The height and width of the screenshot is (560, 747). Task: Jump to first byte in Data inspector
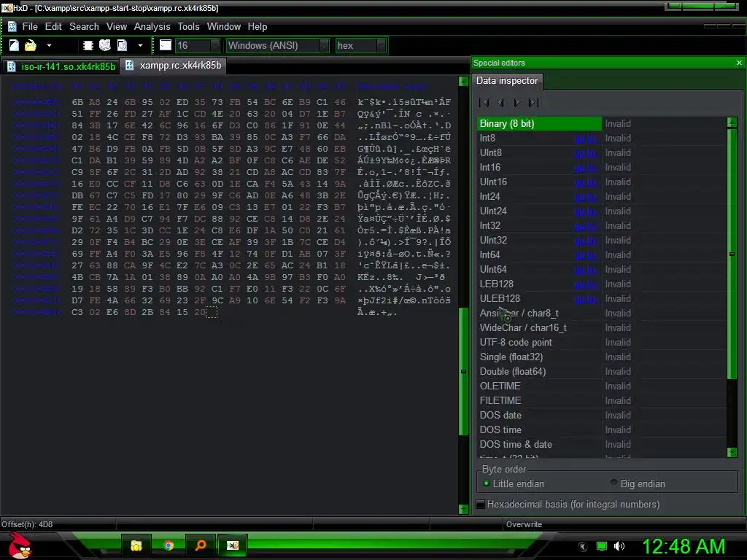pos(484,102)
